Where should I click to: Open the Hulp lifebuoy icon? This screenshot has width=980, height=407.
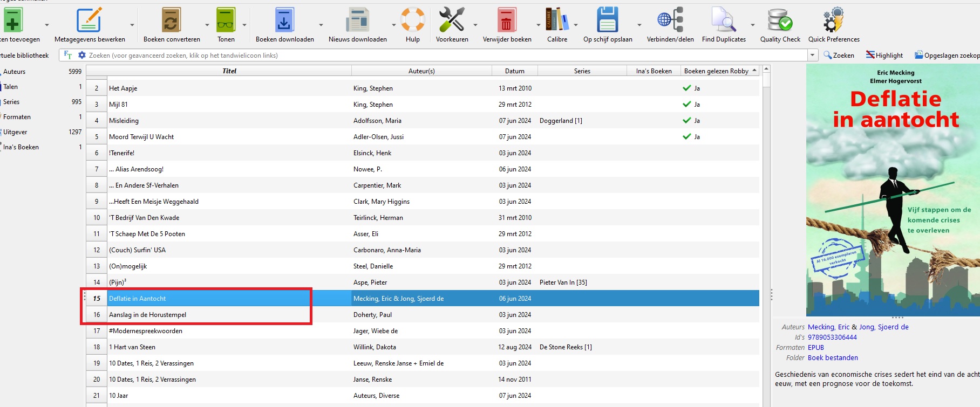413,20
